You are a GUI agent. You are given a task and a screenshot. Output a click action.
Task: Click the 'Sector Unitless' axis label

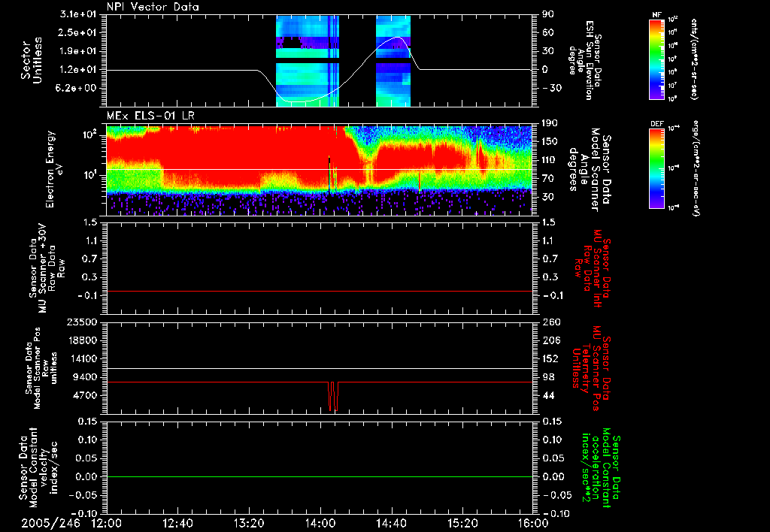(x=32, y=60)
